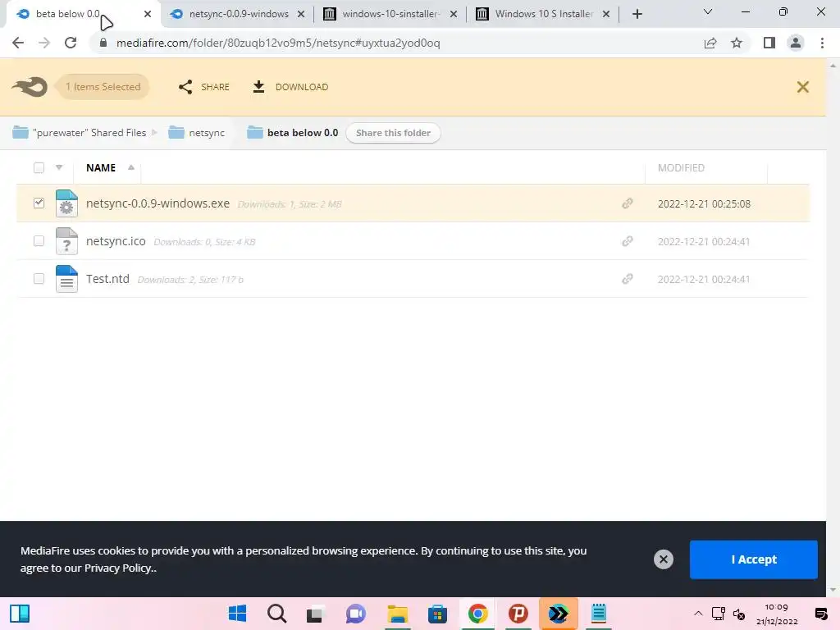This screenshot has width=840, height=630.
Task: Go back in browser history
Action: 18,43
